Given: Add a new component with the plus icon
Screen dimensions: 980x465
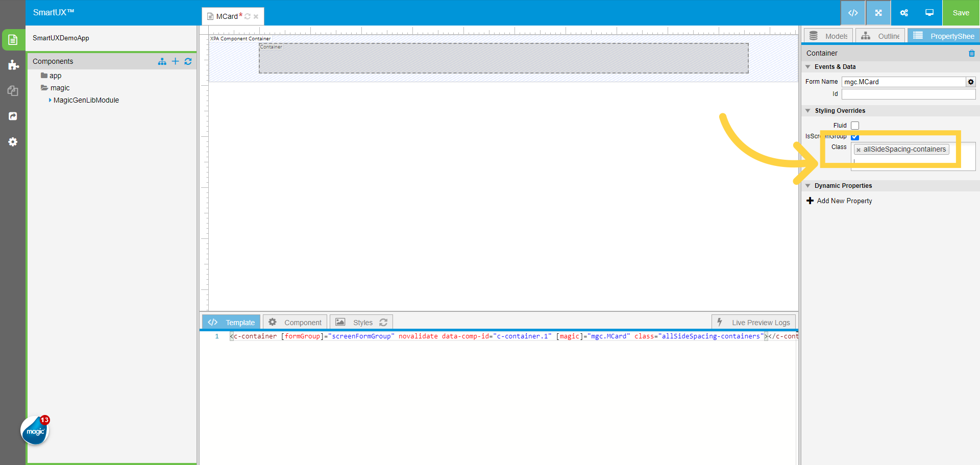Looking at the screenshot, I should click(x=175, y=61).
